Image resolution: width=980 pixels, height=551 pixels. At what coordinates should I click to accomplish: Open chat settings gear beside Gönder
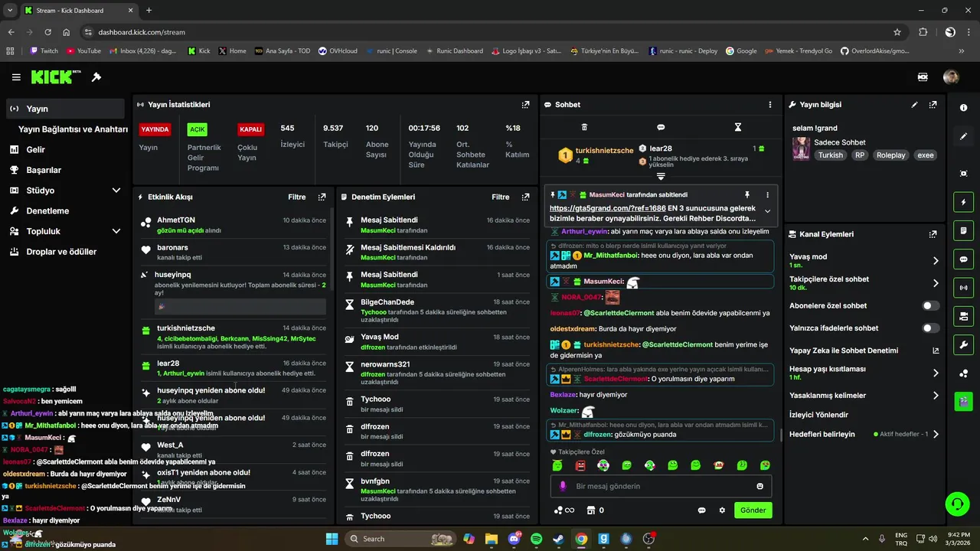click(721, 510)
